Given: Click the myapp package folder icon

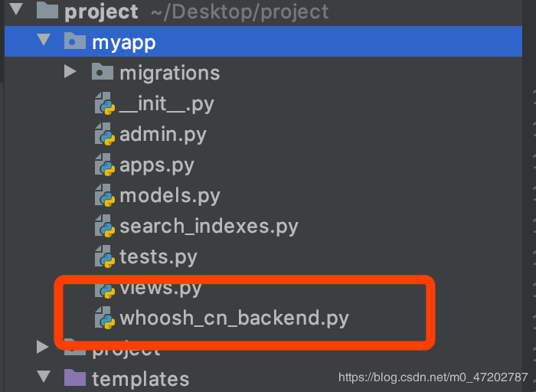Looking at the screenshot, I should [x=74, y=41].
